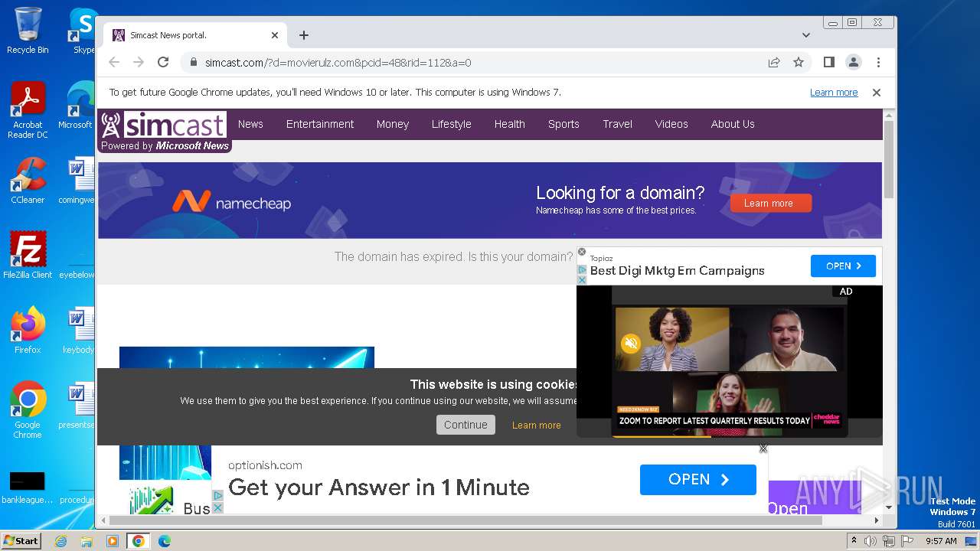Open the News menu item
Image resolution: width=980 pixels, height=551 pixels.
(250, 124)
